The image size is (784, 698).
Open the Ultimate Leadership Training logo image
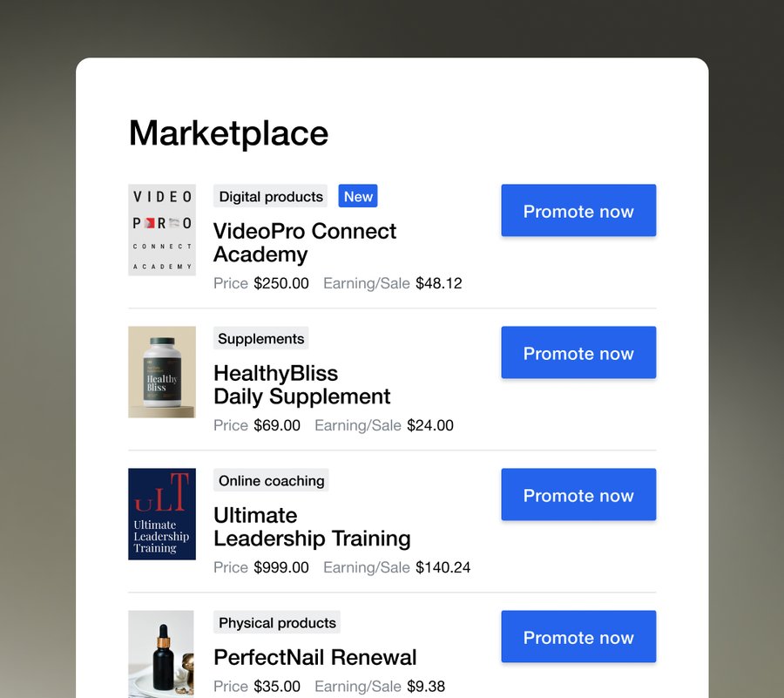(161, 514)
